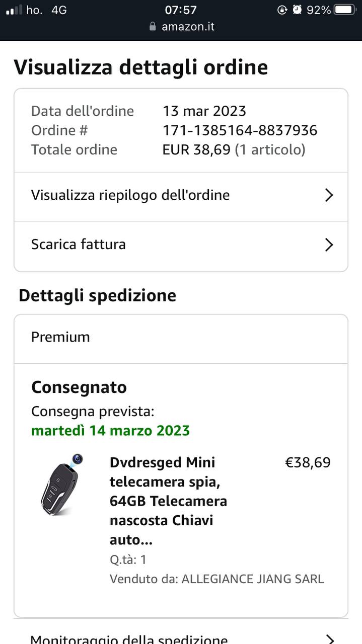Tap the lock icon beside amazon.it
362x644 pixels.
click(x=153, y=27)
